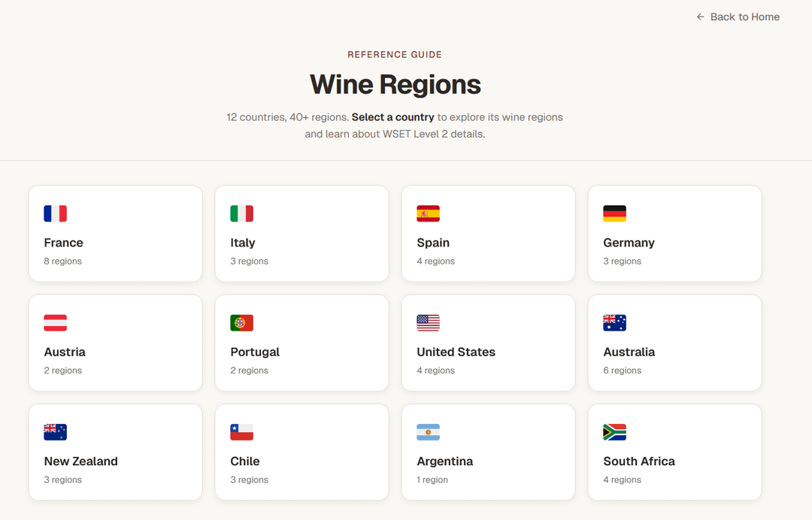The width and height of the screenshot is (812, 520).
Task: Click the Austria flag icon
Action: tap(55, 323)
